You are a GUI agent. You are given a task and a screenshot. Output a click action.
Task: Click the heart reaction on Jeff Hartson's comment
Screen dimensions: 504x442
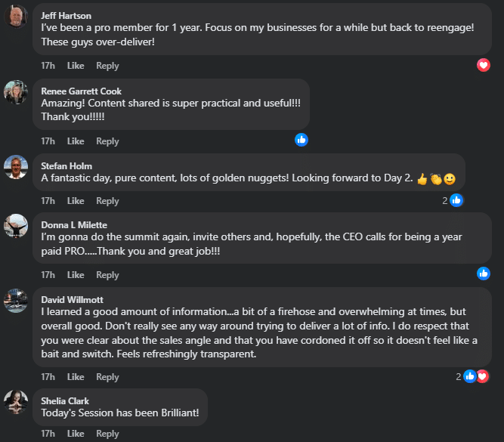[484, 65]
